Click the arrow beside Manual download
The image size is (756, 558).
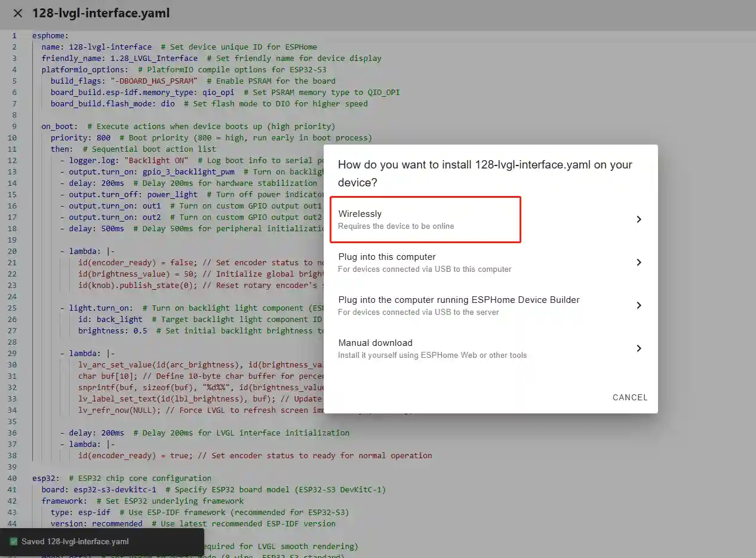pyautogui.click(x=638, y=348)
